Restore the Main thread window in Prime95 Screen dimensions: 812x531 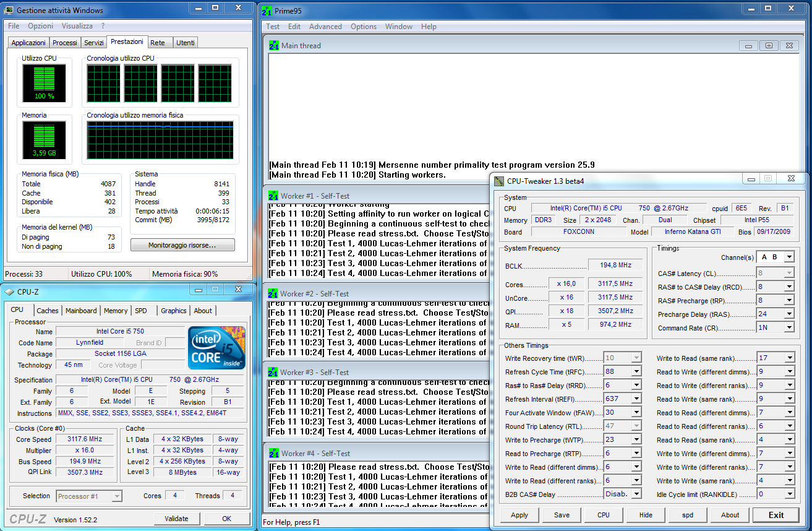click(x=769, y=46)
